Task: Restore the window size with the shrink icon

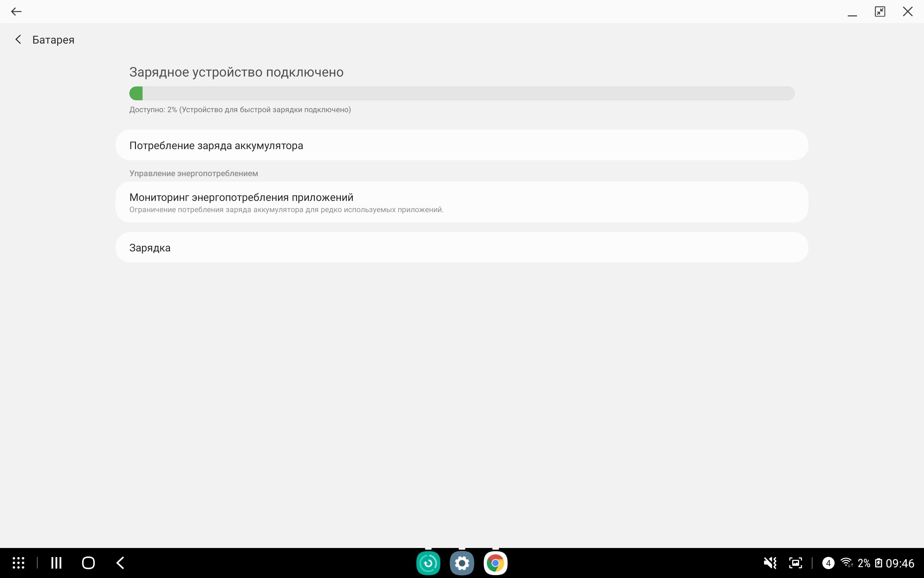Action: 880,12
